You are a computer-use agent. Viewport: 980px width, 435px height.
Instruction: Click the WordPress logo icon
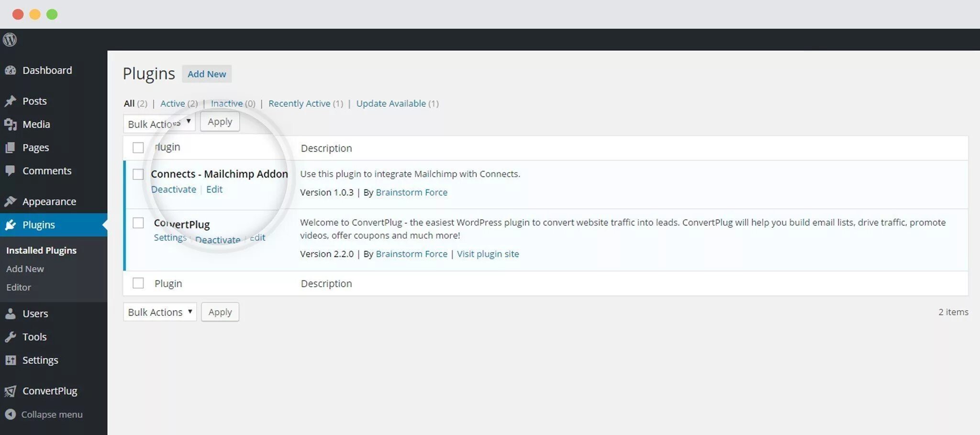click(10, 40)
